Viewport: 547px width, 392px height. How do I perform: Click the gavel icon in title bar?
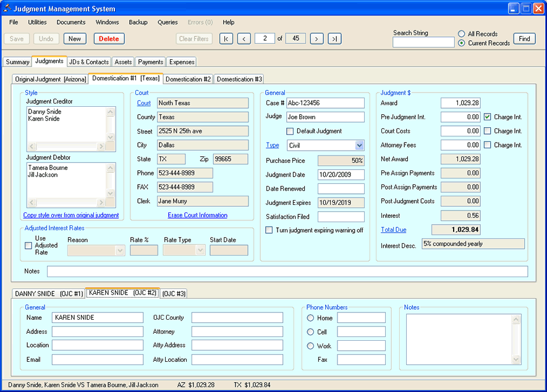(7, 9)
